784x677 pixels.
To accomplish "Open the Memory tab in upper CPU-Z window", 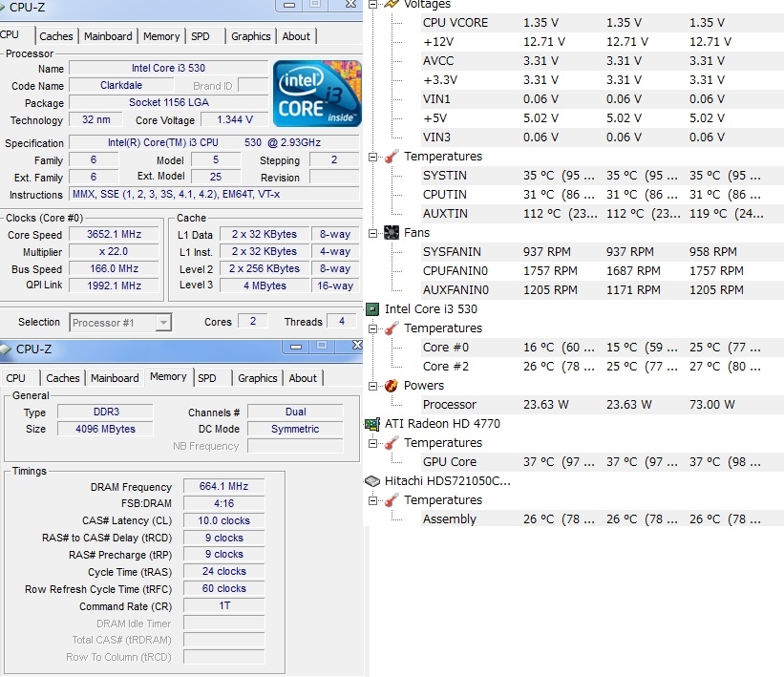I will click(x=161, y=36).
